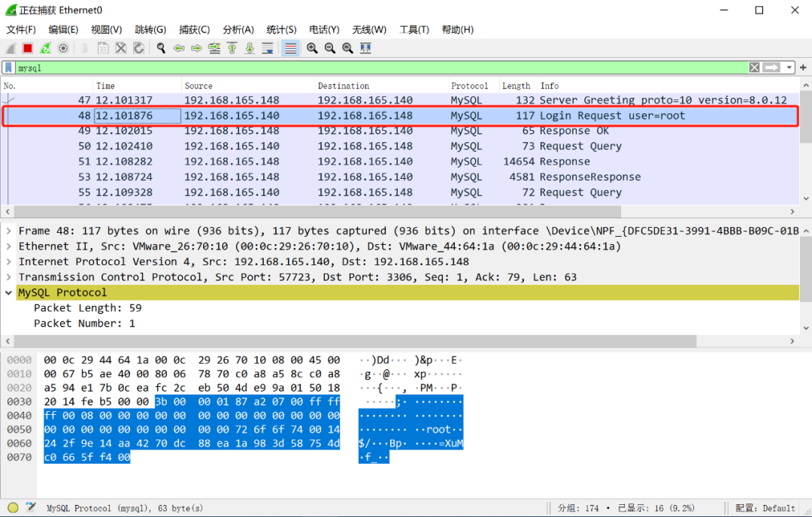Screen dimensions: 812x517
Task: Jump to the last packet icon
Action: [x=250, y=48]
